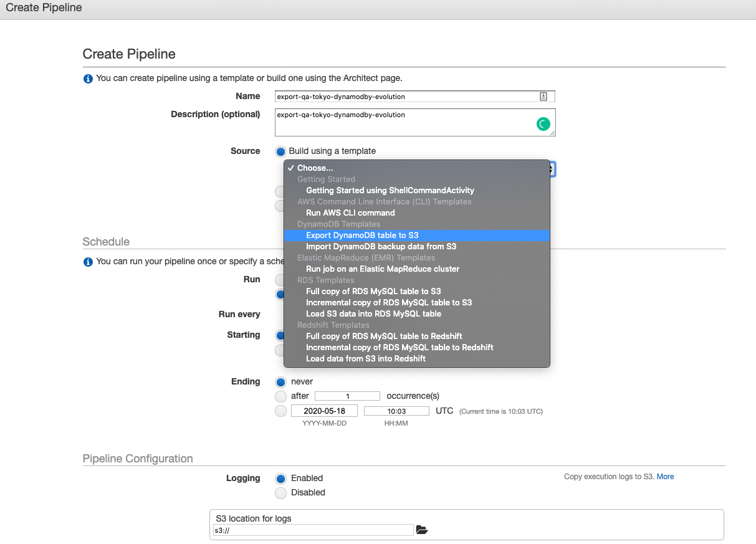Select Run job on Elastic MapReduce cluster
Viewport: 756px width, 544px height.
point(416,269)
